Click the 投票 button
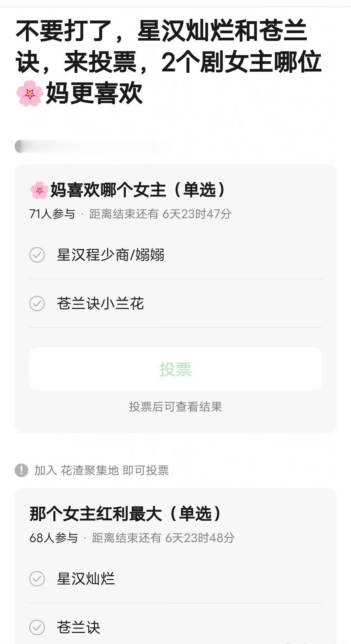Image resolution: width=351 pixels, height=644 pixels. [175, 369]
